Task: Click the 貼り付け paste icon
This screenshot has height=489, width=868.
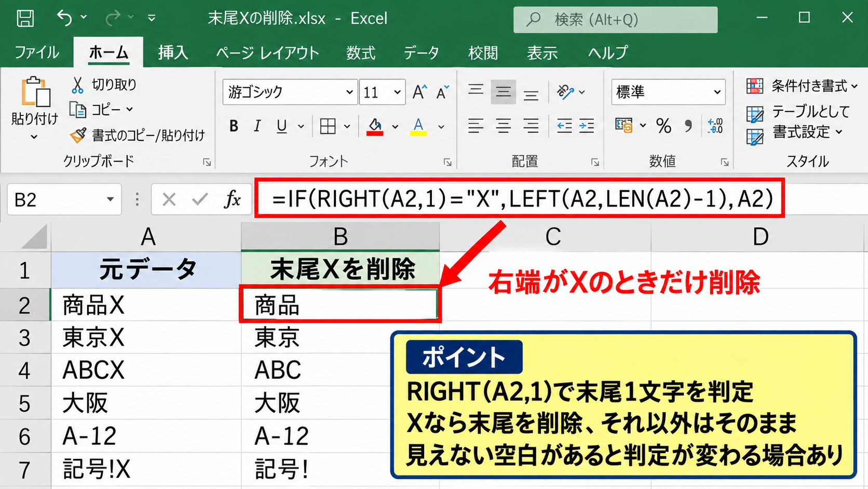Action: [x=35, y=92]
